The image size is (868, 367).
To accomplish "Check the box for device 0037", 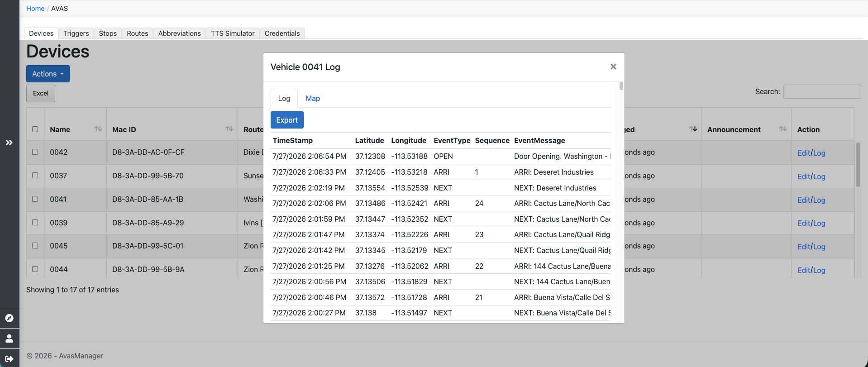I will click(35, 176).
